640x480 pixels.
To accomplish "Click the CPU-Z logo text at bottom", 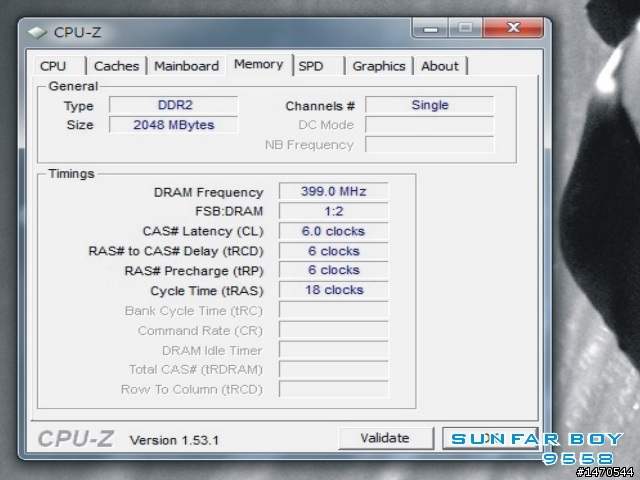I will coord(76,439).
